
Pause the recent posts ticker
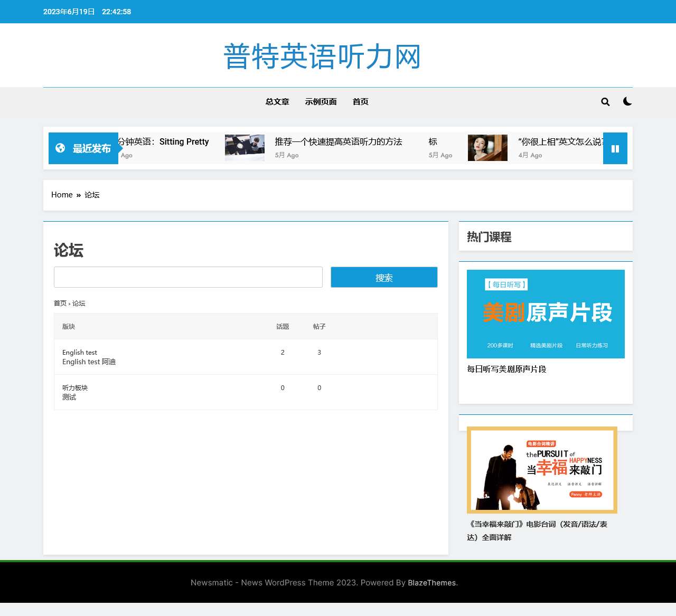click(615, 148)
